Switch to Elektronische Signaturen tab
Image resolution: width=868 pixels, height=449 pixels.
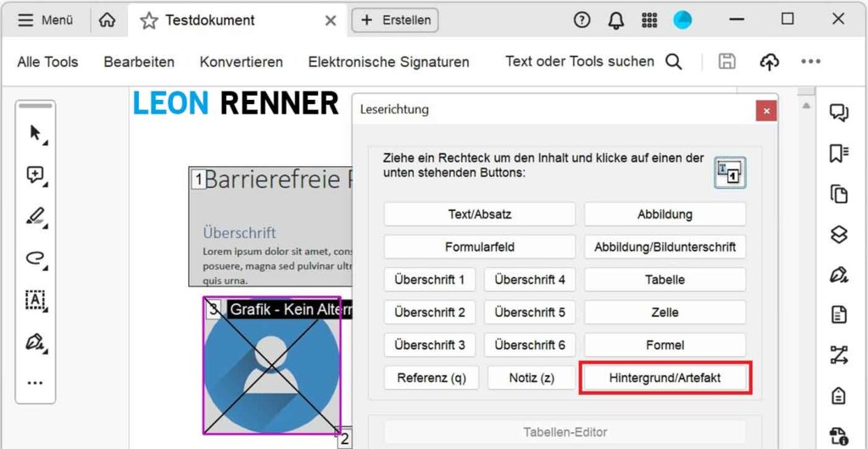pos(388,62)
